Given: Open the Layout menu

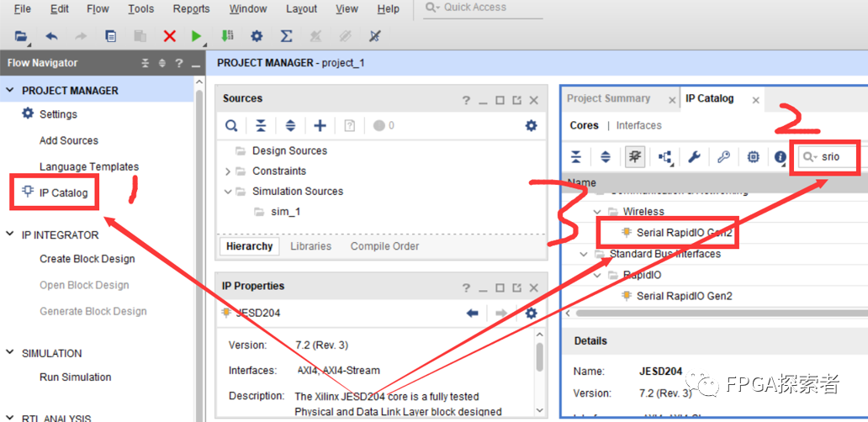Looking at the screenshot, I should coord(302,9).
